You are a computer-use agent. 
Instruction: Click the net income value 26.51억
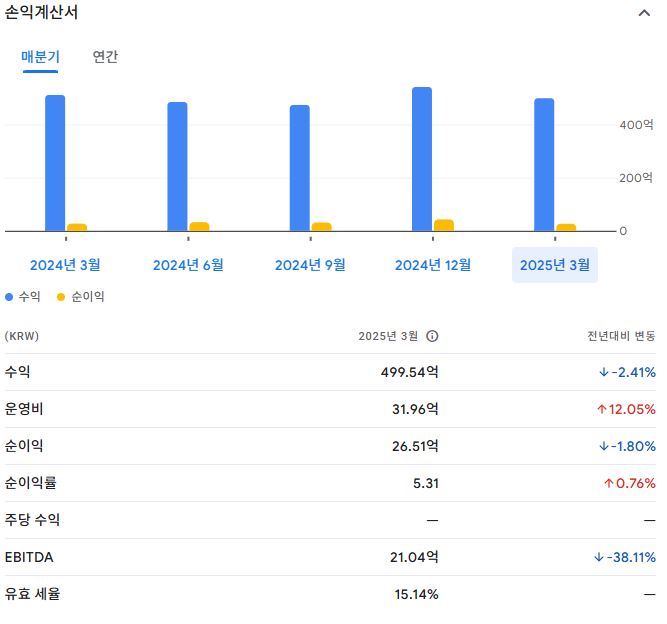(415, 446)
